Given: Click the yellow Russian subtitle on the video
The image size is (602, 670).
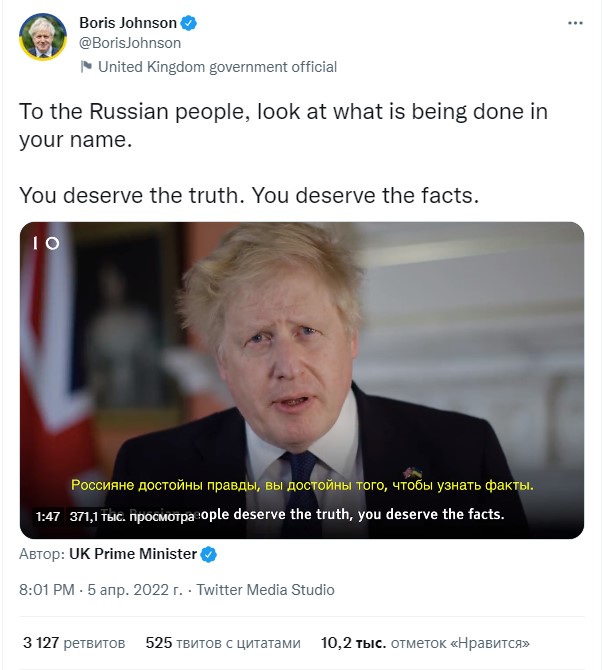Looking at the screenshot, I should (x=302, y=485).
